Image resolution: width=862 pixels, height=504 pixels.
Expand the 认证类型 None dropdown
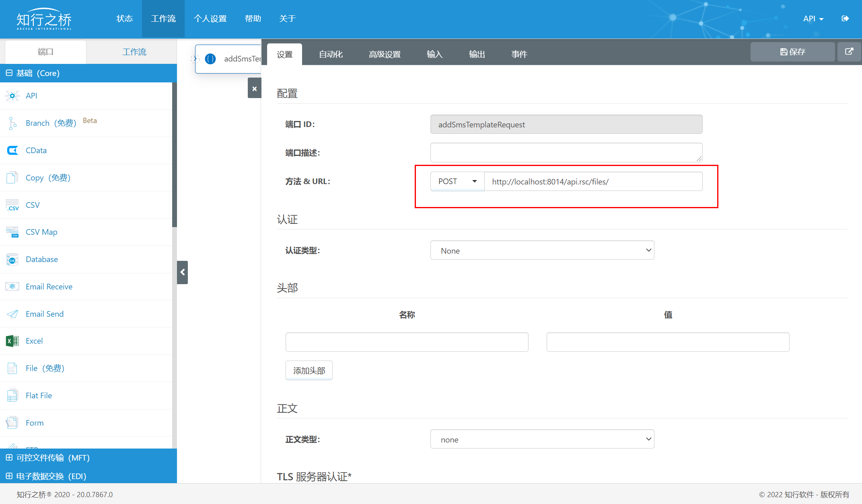(x=543, y=250)
